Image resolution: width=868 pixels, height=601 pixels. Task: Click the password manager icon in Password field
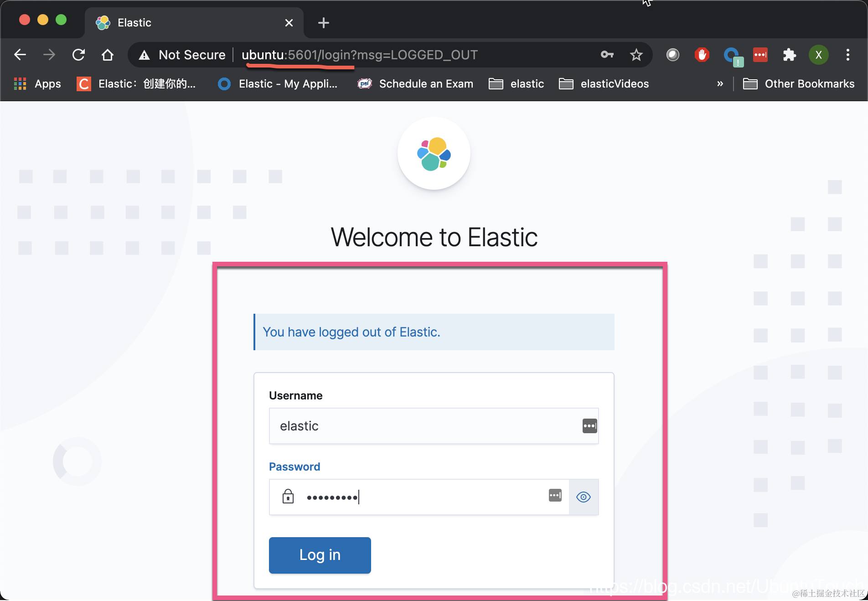[555, 495]
